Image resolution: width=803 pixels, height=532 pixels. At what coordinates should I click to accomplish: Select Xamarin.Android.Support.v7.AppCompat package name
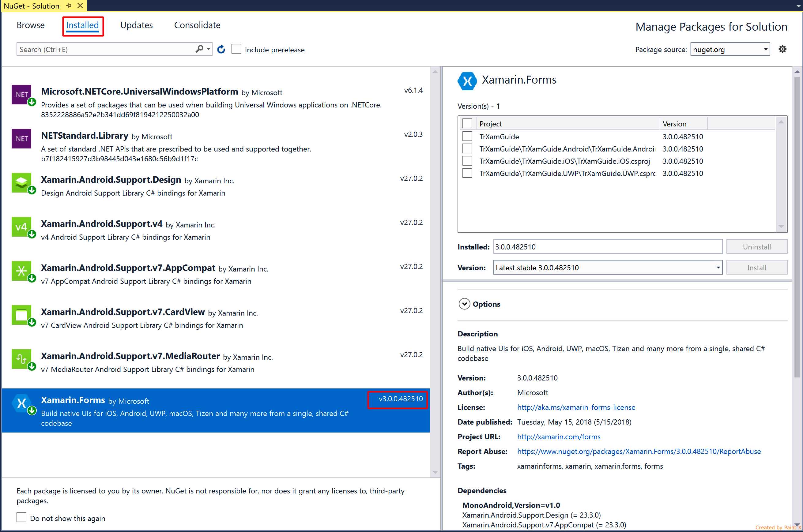[128, 268]
